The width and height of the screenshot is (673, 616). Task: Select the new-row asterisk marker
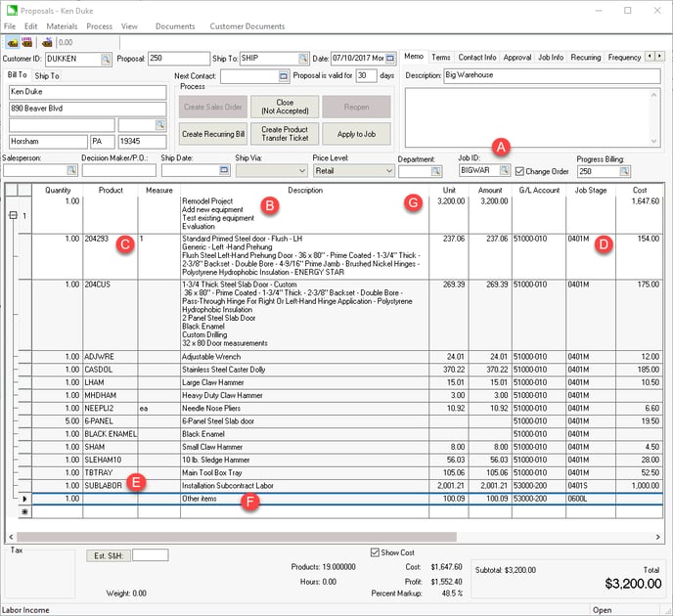(24, 511)
